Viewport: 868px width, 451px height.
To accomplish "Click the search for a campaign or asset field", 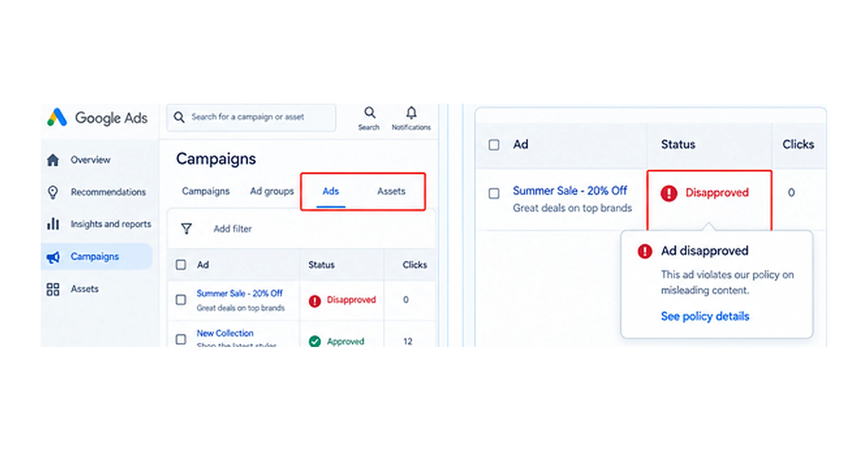I will (251, 117).
